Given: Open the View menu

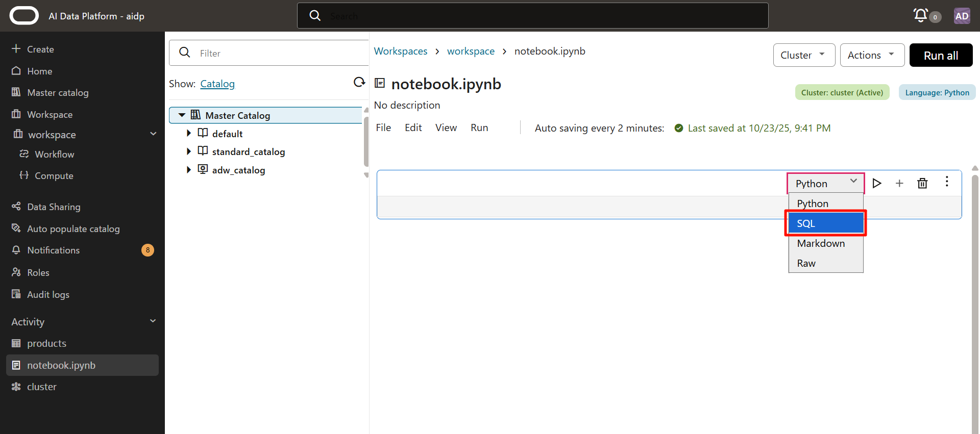Looking at the screenshot, I should [x=446, y=127].
